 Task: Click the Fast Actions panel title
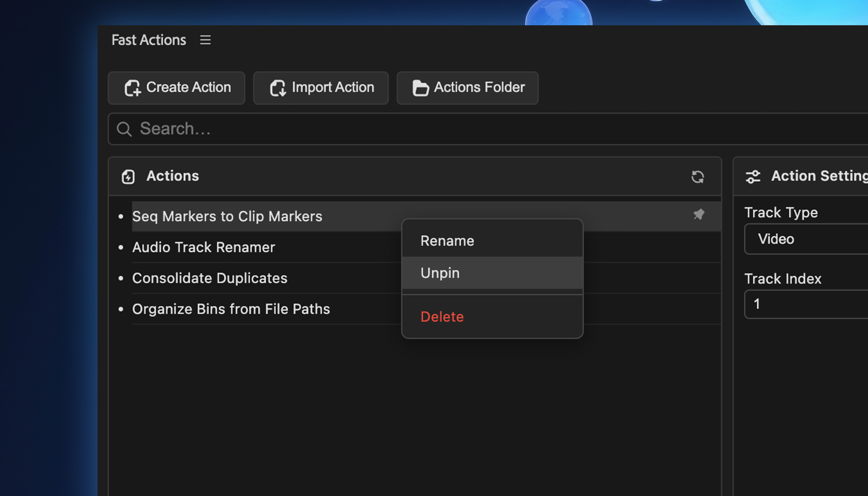pyautogui.click(x=149, y=40)
